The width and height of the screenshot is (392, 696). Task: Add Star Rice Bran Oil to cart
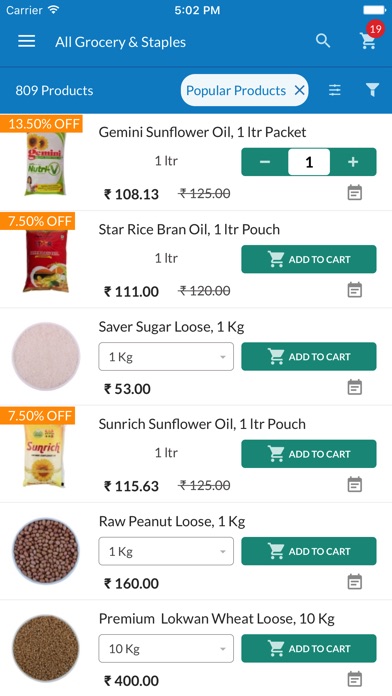tap(309, 259)
